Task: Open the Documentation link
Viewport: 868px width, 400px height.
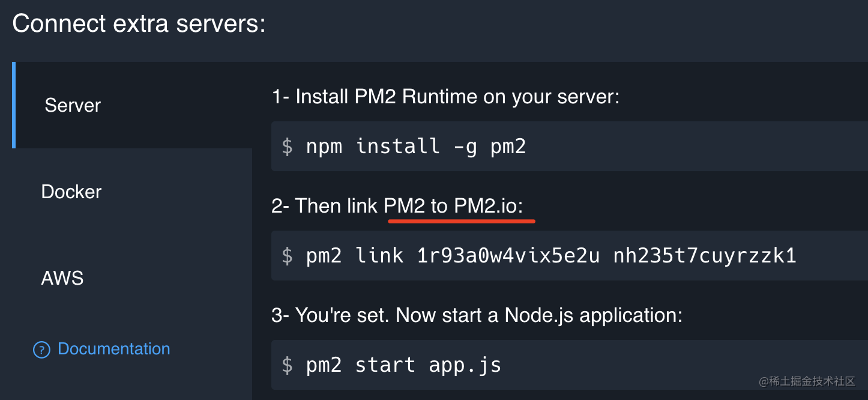Action: coord(113,349)
